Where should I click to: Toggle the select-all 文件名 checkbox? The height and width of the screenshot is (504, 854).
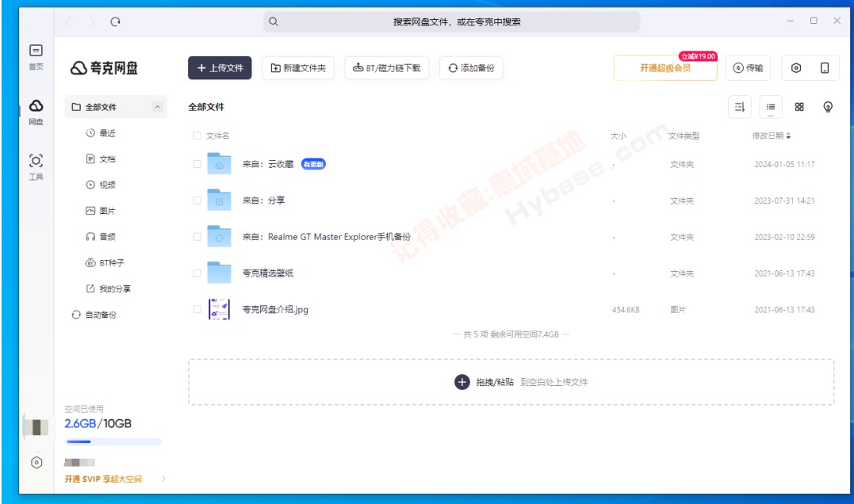click(x=197, y=136)
